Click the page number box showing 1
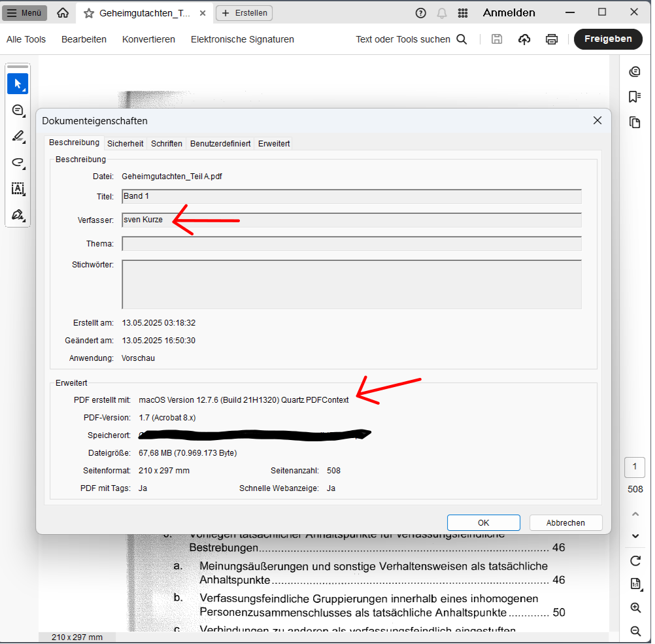The width and height of the screenshot is (655, 644). click(x=635, y=467)
